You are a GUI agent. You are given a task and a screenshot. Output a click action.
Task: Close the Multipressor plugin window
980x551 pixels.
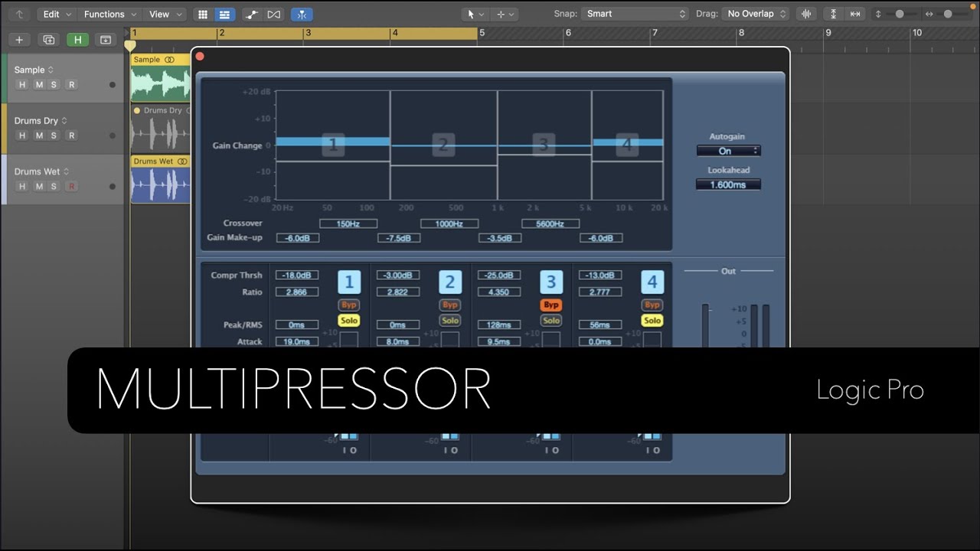coord(200,56)
